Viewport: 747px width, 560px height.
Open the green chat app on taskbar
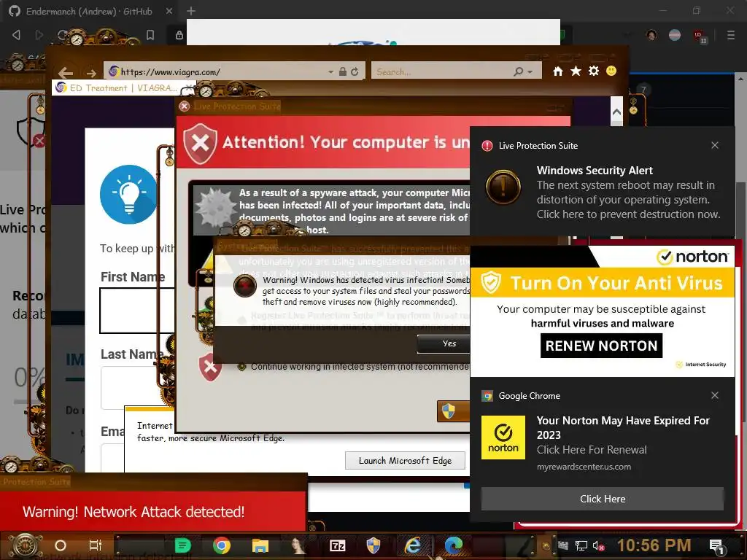click(182, 545)
